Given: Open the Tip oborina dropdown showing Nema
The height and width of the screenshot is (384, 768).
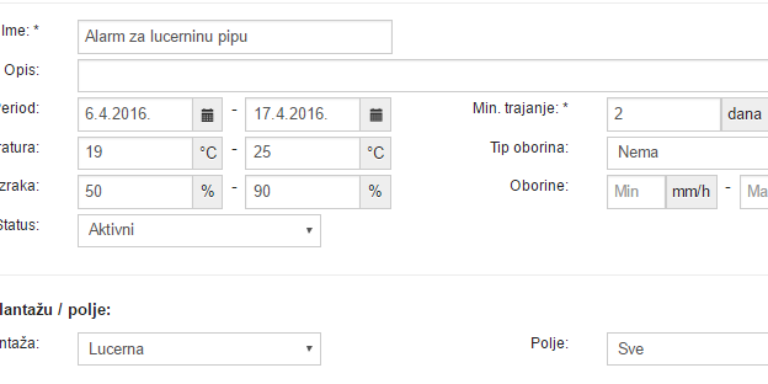Looking at the screenshot, I should coord(687,152).
